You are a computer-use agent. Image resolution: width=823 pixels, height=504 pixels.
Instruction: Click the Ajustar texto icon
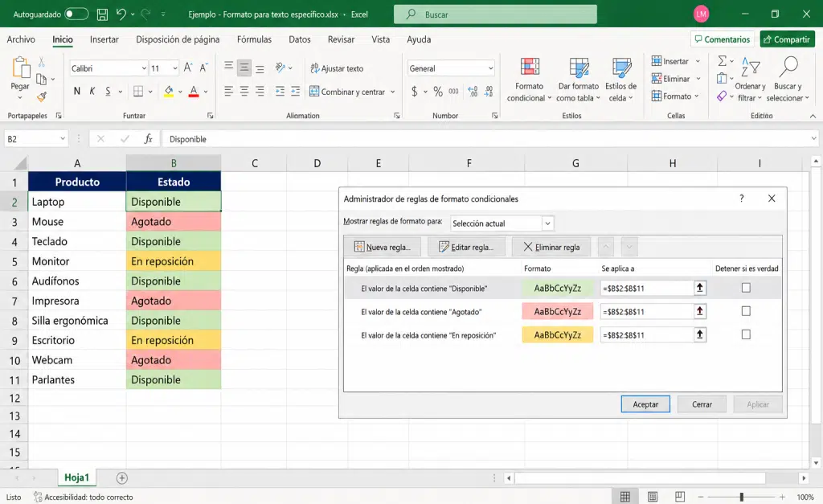[x=315, y=68]
